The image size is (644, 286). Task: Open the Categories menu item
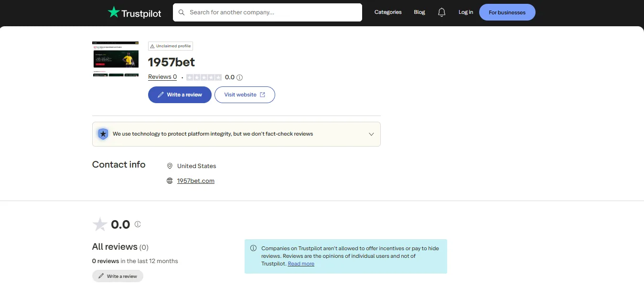click(388, 12)
